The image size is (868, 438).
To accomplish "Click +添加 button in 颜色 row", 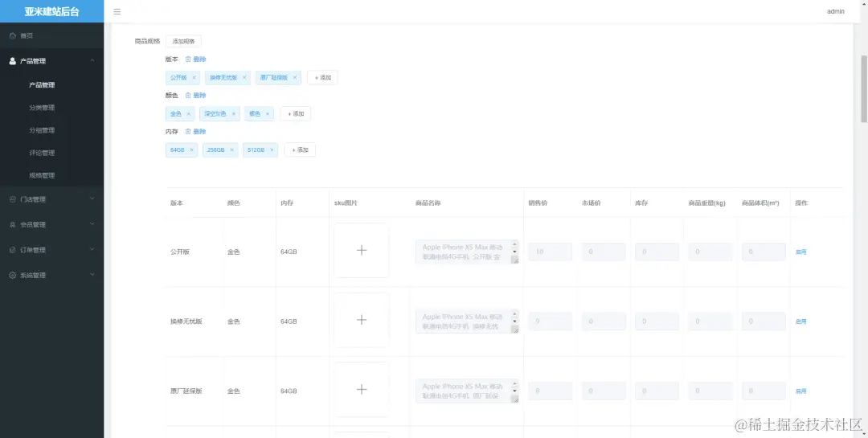I will [296, 114].
